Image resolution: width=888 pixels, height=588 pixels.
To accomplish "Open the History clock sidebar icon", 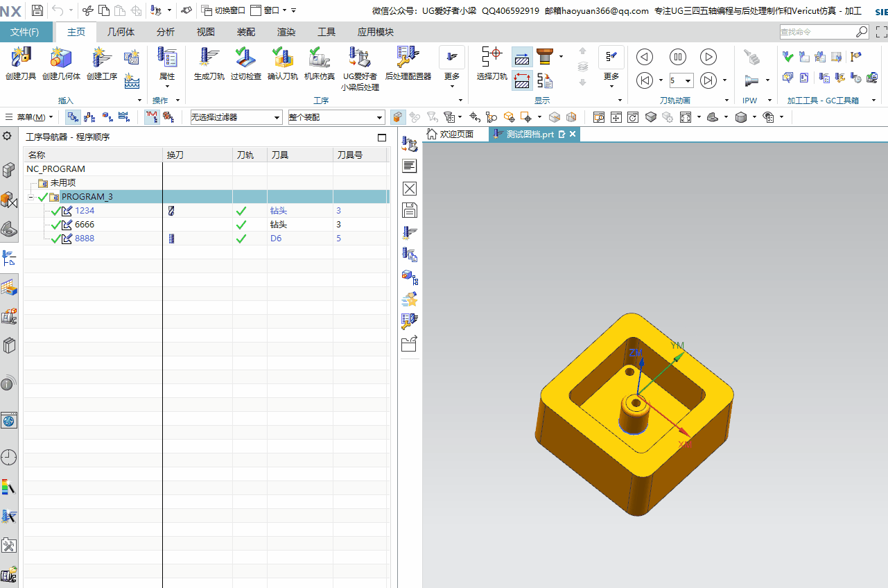I will (x=8, y=457).
